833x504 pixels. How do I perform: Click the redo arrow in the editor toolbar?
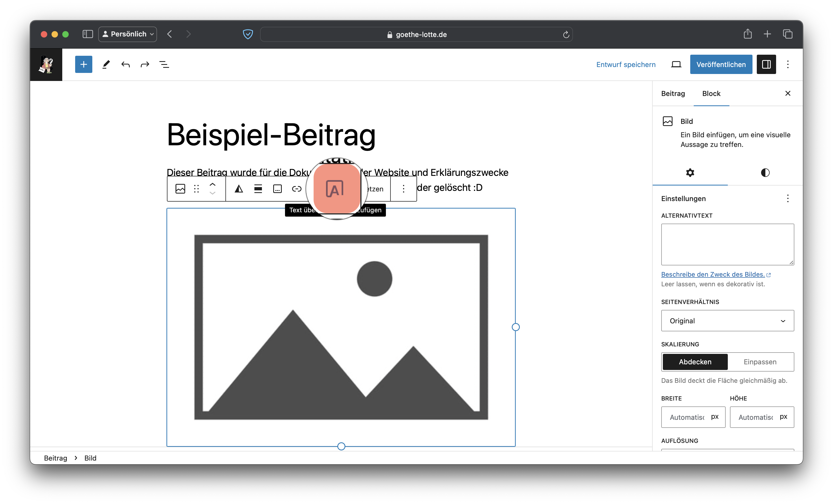tap(145, 64)
